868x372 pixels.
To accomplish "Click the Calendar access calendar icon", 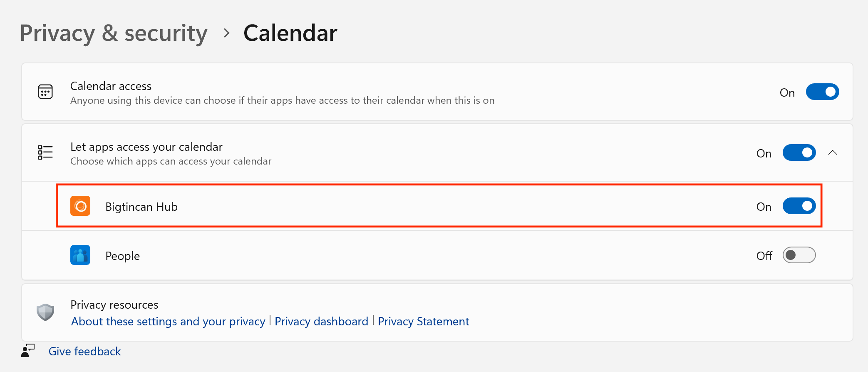I will click(45, 92).
